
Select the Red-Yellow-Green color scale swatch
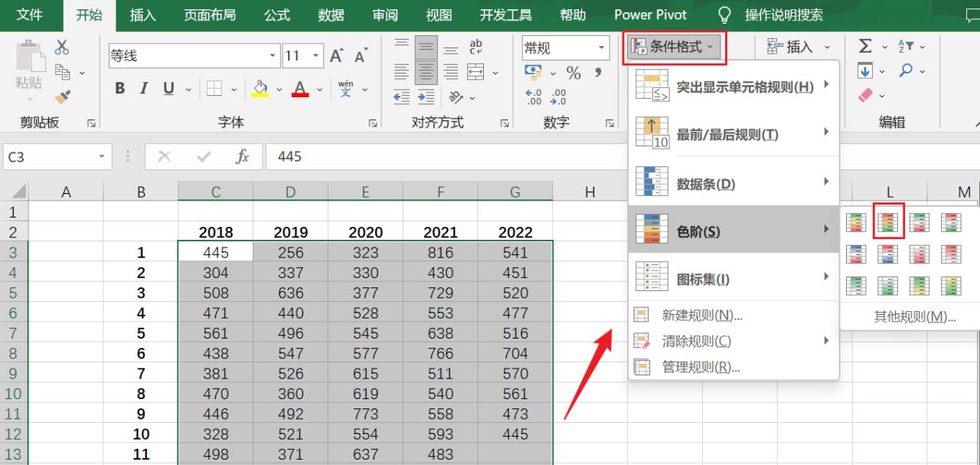[888, 222]
